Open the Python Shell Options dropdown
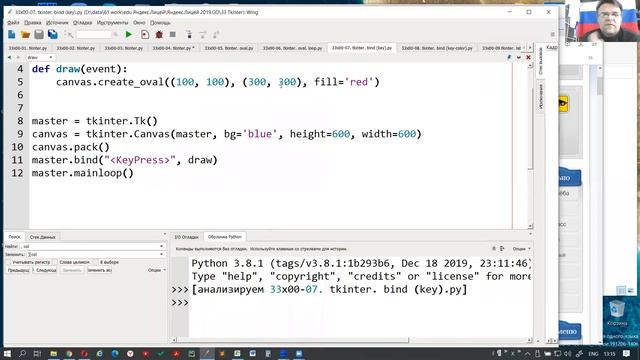Viewport: 640px width, 360px height. [x=521, y=249]
